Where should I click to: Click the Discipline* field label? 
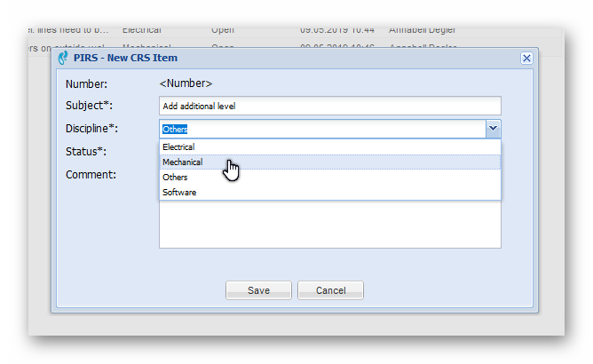tap(92, 129)
